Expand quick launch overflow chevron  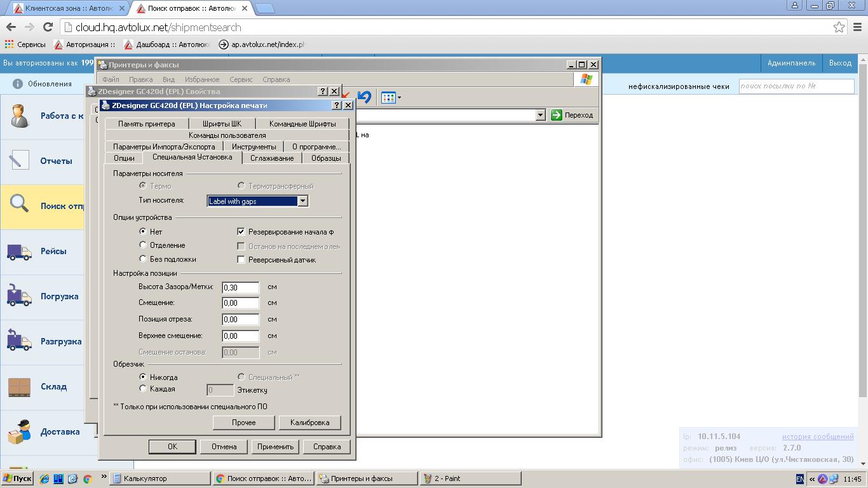(104, 477)
